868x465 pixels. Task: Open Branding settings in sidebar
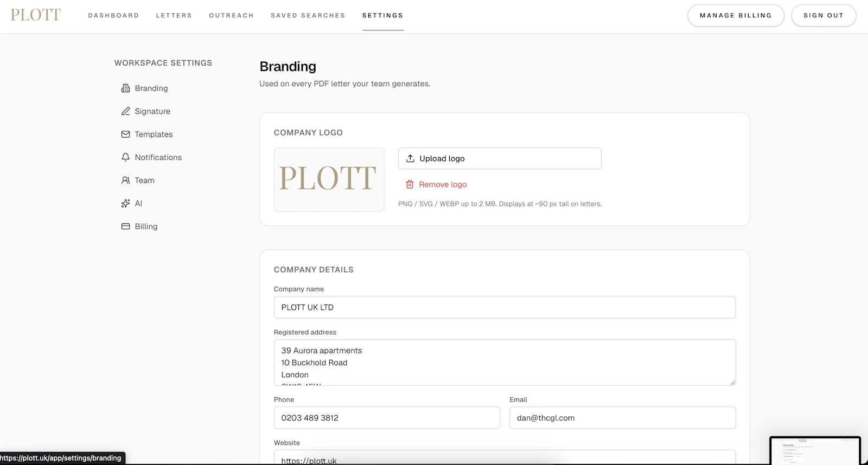pos(145,88)
